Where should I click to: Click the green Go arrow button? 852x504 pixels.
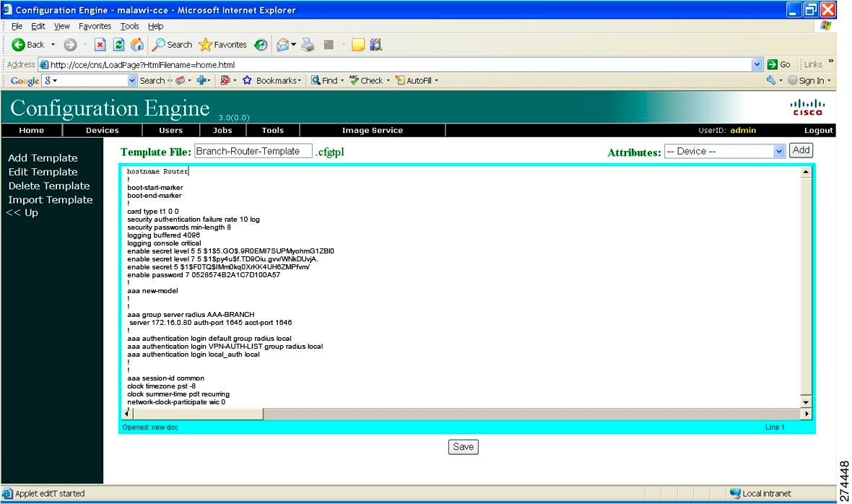[772, 65]
